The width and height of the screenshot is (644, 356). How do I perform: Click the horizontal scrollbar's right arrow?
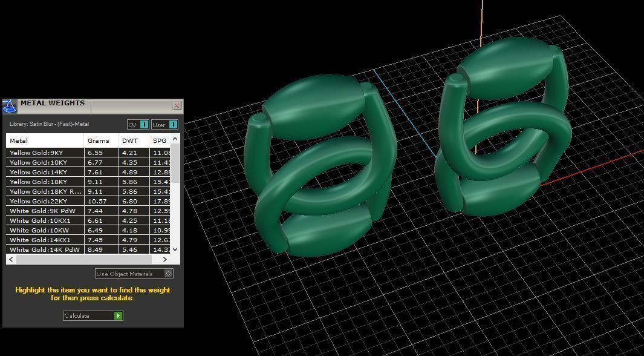(164, 259)
